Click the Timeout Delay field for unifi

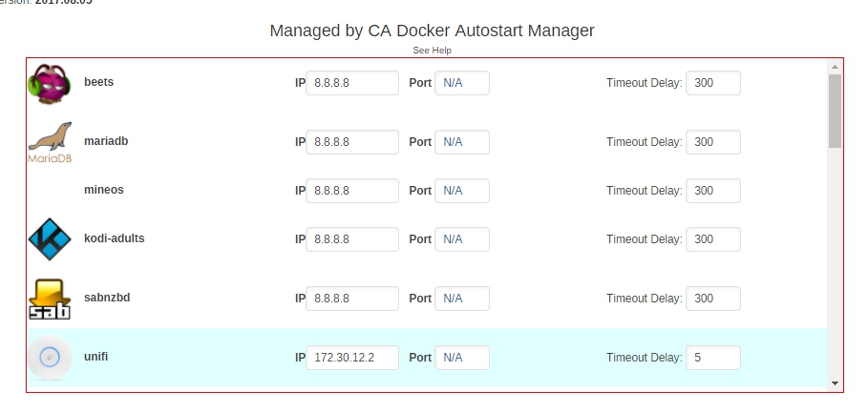[713, 358]
